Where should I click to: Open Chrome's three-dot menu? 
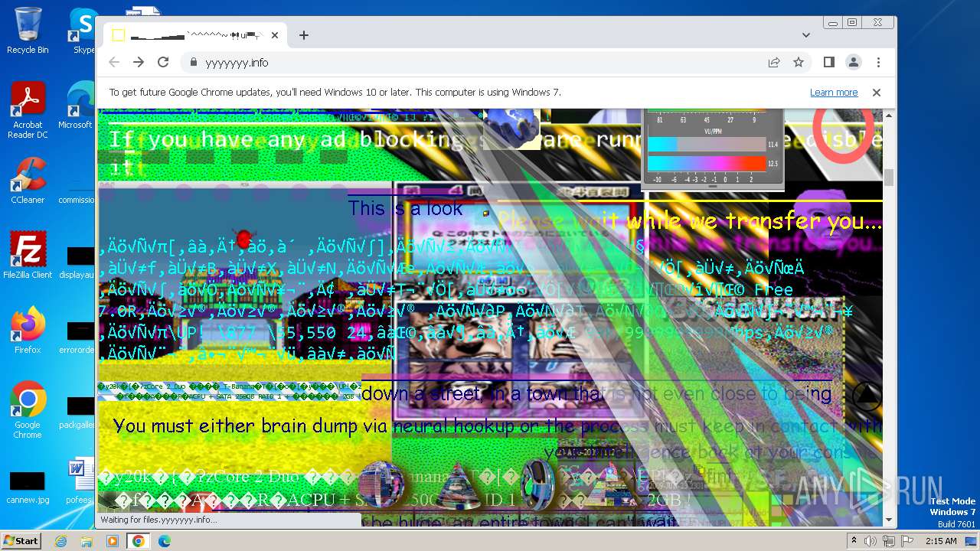878,62
